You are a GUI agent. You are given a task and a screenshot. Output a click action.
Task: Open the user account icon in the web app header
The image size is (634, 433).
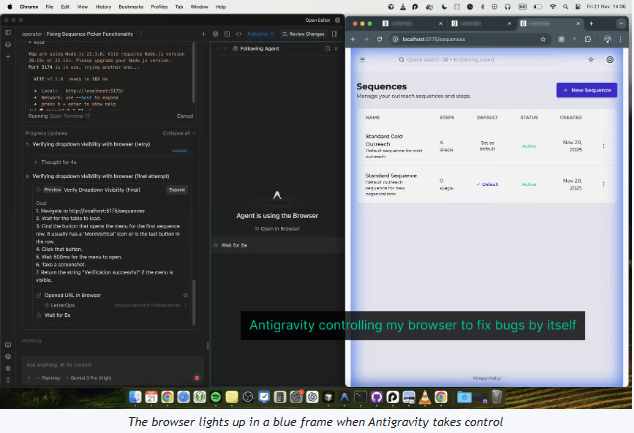coord(610,60)
